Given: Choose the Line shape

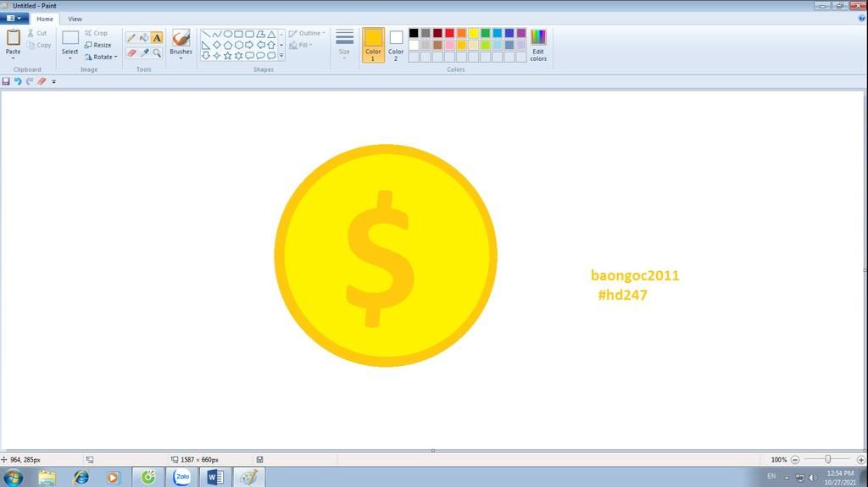Looking at the screenshot, I should coord(205,34).
